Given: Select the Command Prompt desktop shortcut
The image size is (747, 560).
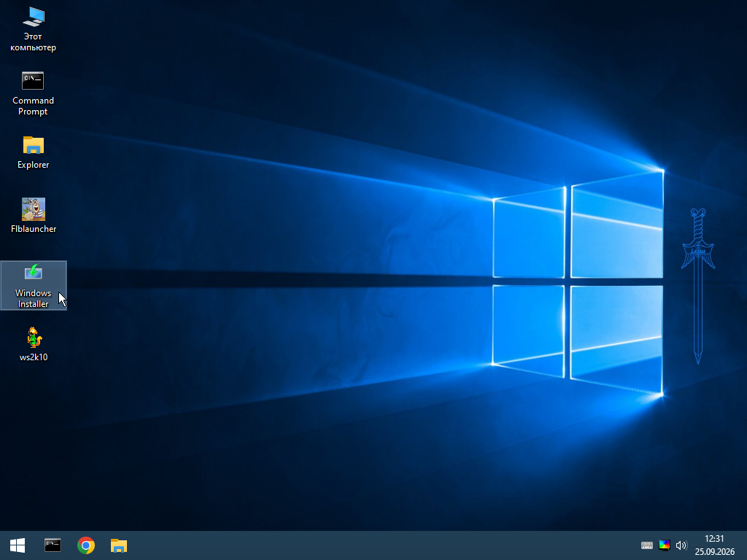Looking at the screenshot, I should 33,94.
